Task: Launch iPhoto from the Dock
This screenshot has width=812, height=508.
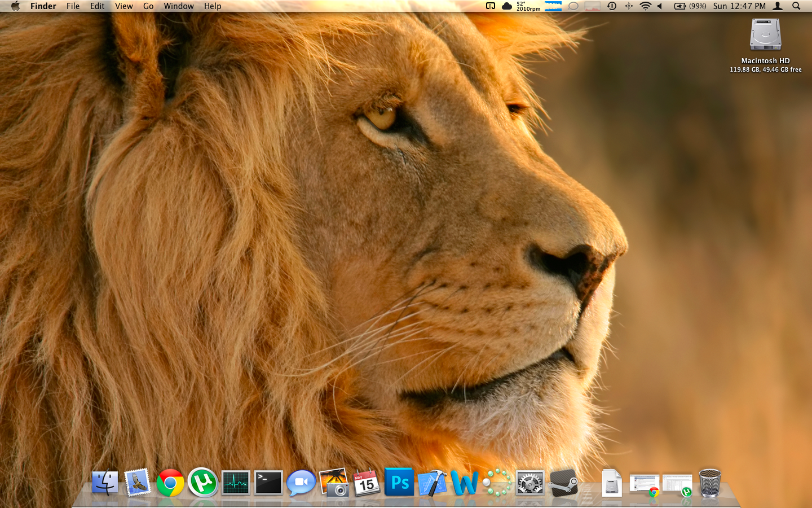Action: pos(334,483)
